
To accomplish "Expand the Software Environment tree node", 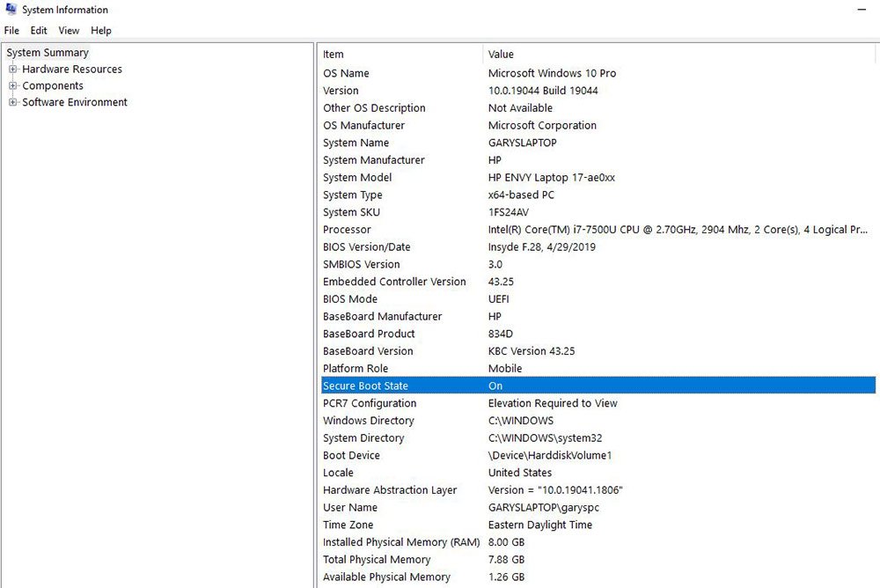I will [x=13, y=103].
